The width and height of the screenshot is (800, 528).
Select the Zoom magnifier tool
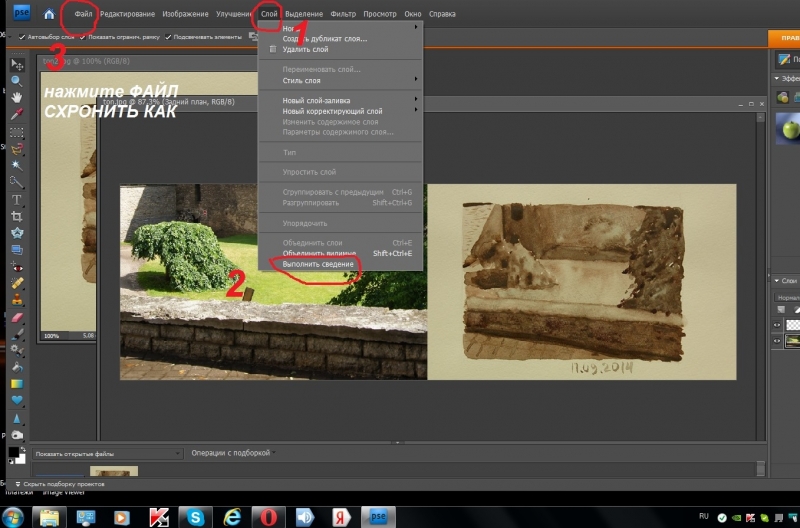point(16,80)
